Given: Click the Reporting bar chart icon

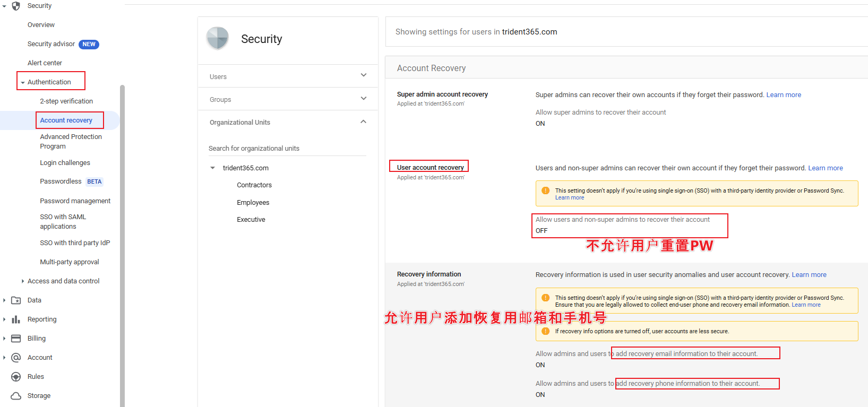Looking at the screenshot, I should [x=16, y=319].
